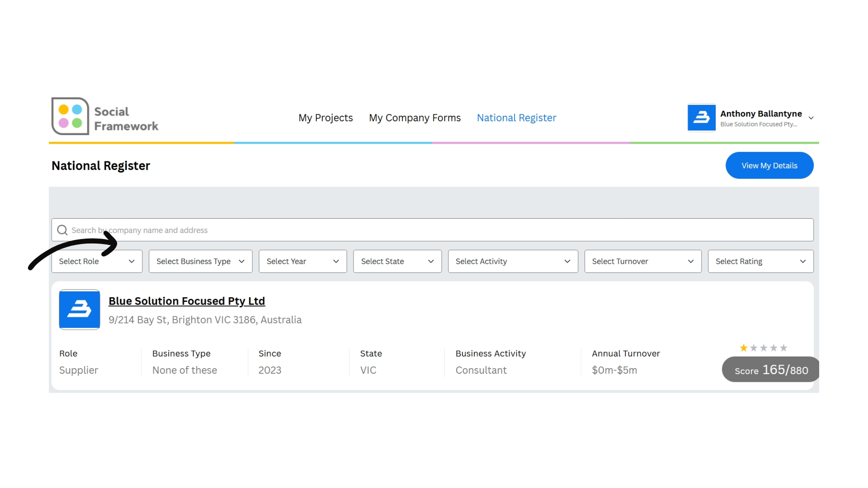
Task: Open the Blue Solution profile avatar in header
Action: [702, 117]
